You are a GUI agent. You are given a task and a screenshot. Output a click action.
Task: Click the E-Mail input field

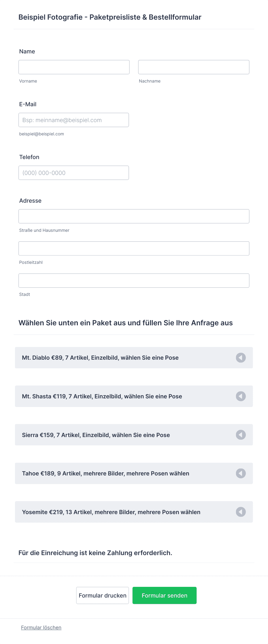pos(74,120)
